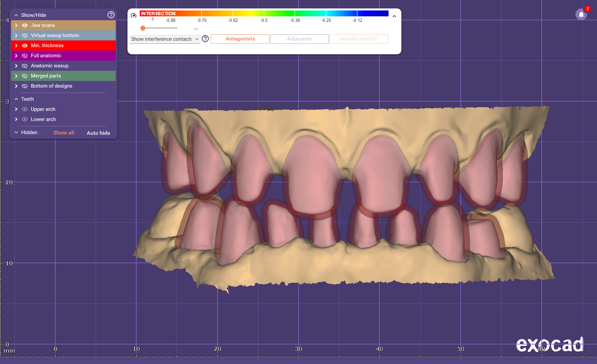Show the Full anatomic layer
The image size is (597, 364).
click(25, 56)
